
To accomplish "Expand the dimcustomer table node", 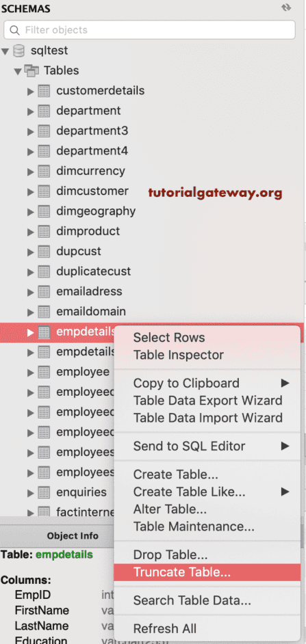I will (30, 192).
